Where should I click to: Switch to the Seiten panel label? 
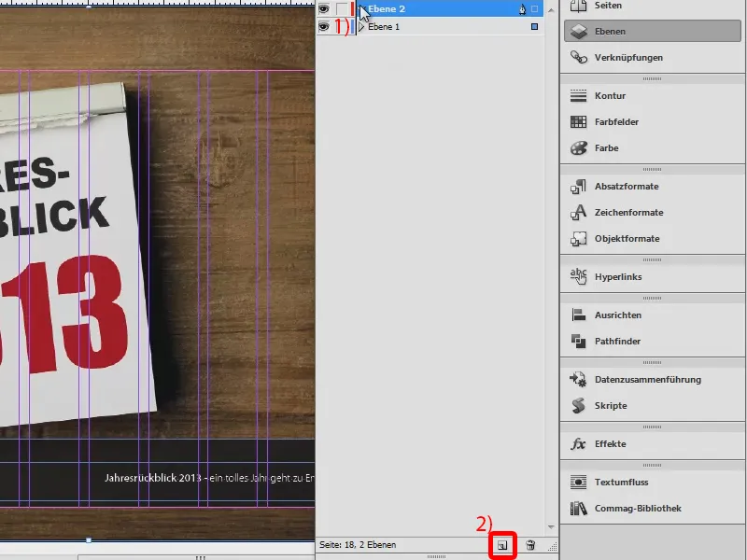pyautogui.click(x=608, y=6)
